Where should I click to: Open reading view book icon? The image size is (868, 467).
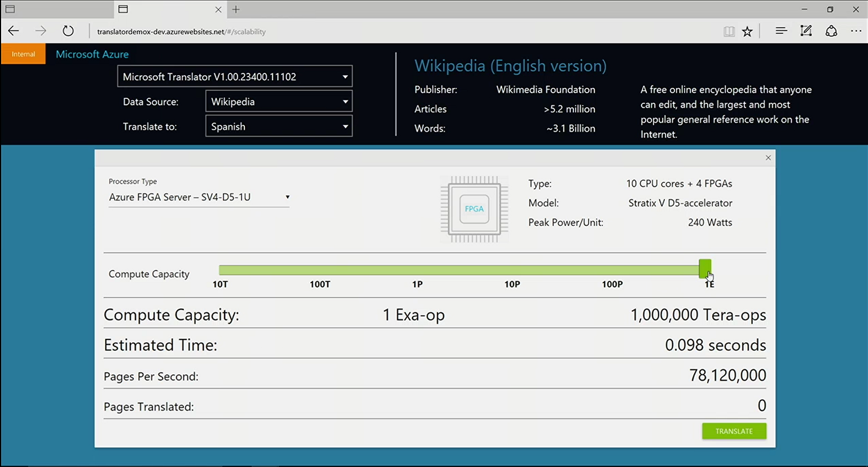[729, 32]
